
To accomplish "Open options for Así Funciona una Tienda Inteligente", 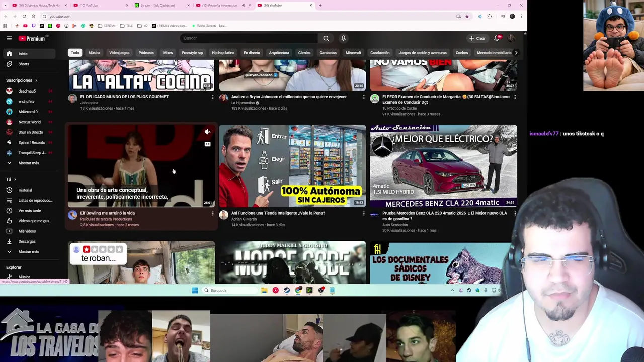I will tap(364, 213).
